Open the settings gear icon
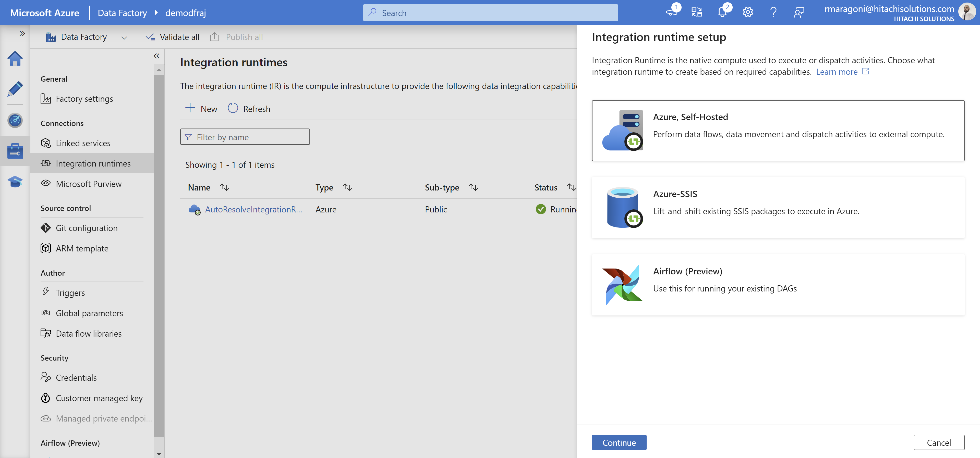Viewport: 980px width, 458px height. pyautogui.click(x=747, y=12)
